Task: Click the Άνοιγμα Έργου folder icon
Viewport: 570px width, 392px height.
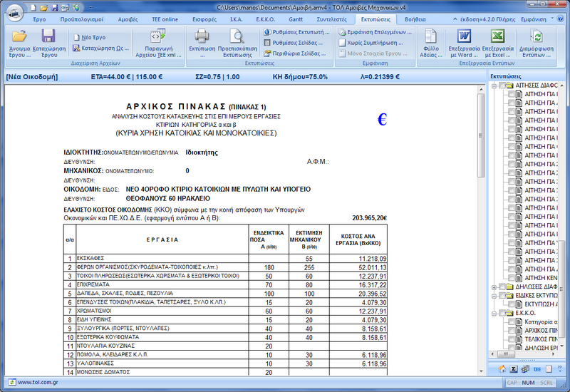Action: (19, 36)
